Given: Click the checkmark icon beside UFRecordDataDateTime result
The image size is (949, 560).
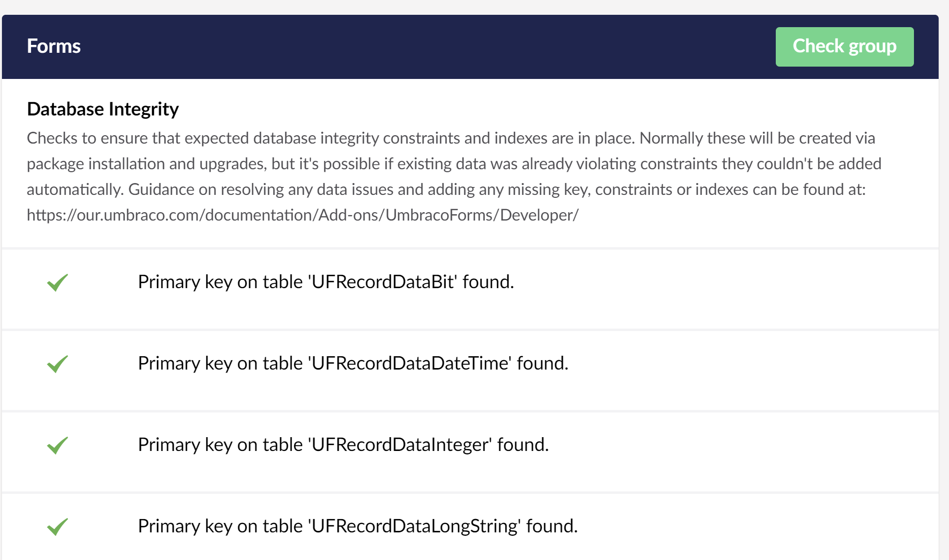Looking at the screenshot, I should coord(57,364).
